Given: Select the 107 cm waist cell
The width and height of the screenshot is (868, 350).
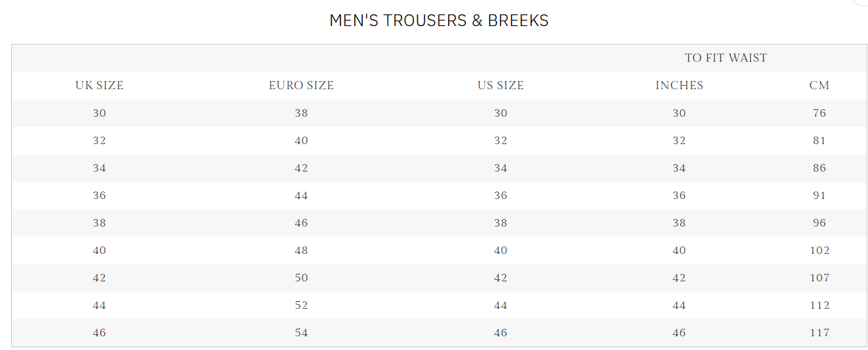Looking at the screenshot, I should tap(819, 278).
